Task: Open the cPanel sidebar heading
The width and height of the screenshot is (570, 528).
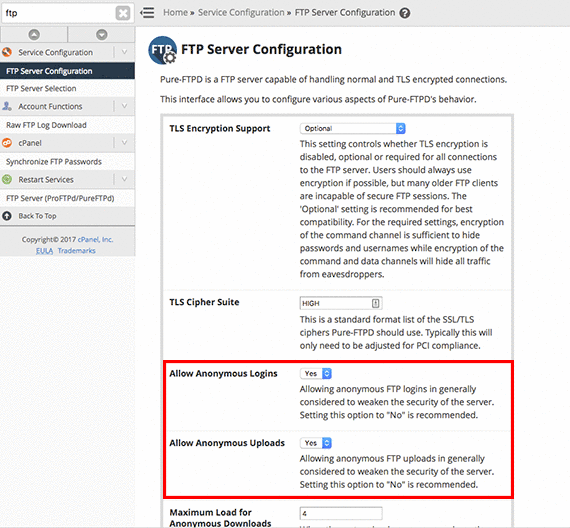Action: (30, 143)
